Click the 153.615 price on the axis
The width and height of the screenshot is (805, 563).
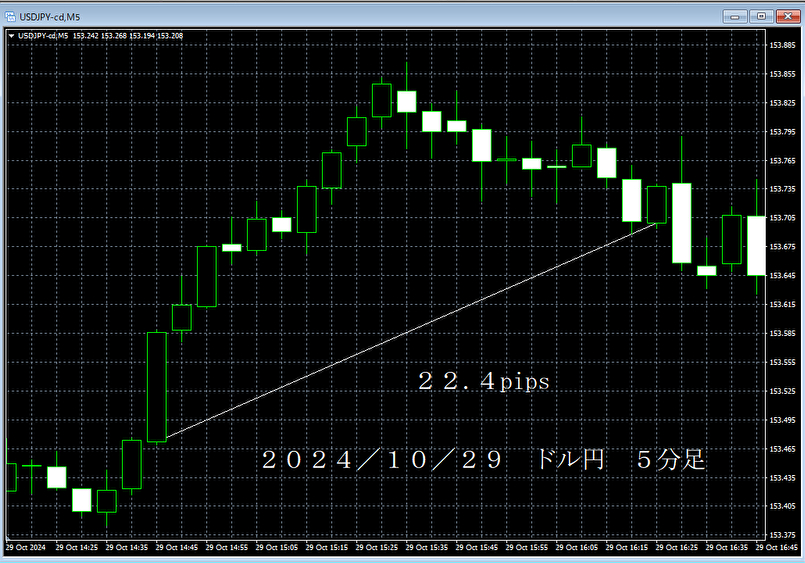coord(782,304)
